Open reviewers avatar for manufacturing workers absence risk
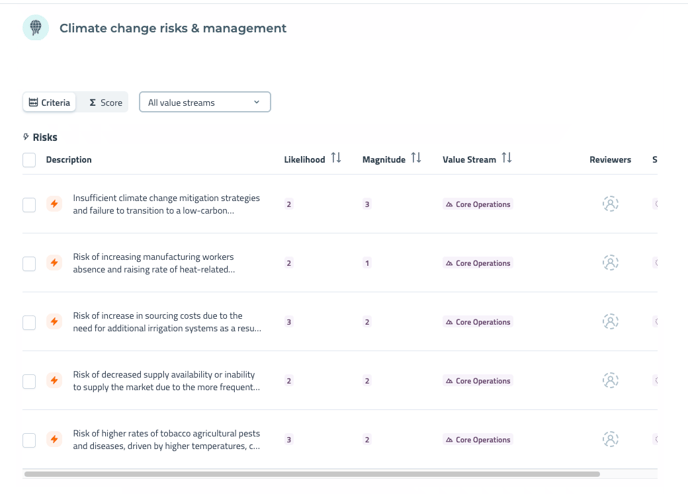 coord(610,263)
